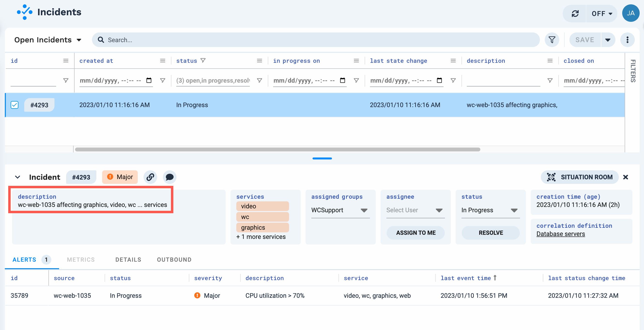
Task: Collapse the Incident details chevron
Action: (x=17, y=177)
